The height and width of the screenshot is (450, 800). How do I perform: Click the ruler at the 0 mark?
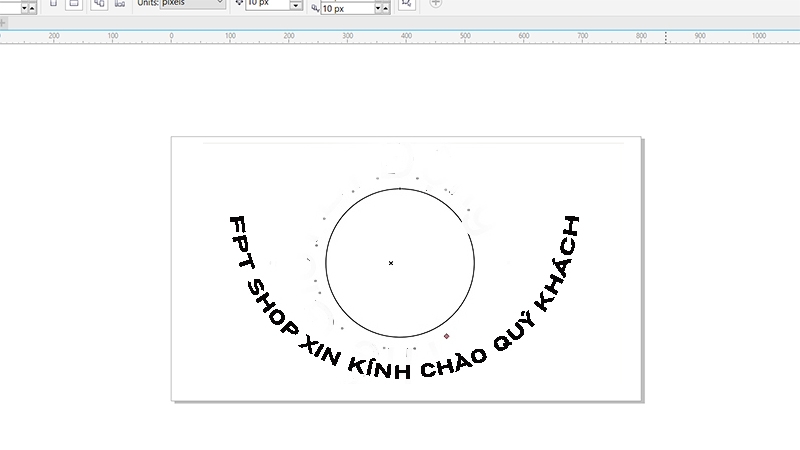pyautogui.click(x=171, y=36)
